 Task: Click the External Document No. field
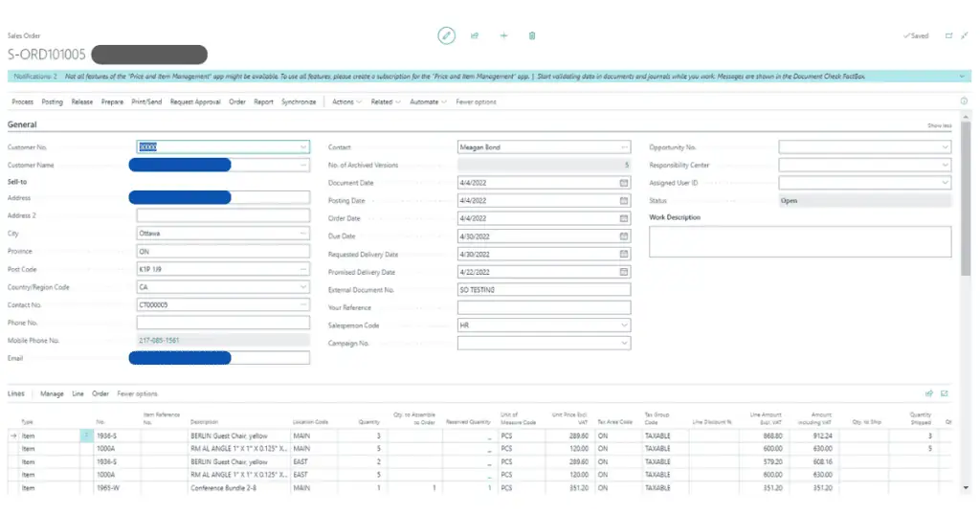point(544,290)
